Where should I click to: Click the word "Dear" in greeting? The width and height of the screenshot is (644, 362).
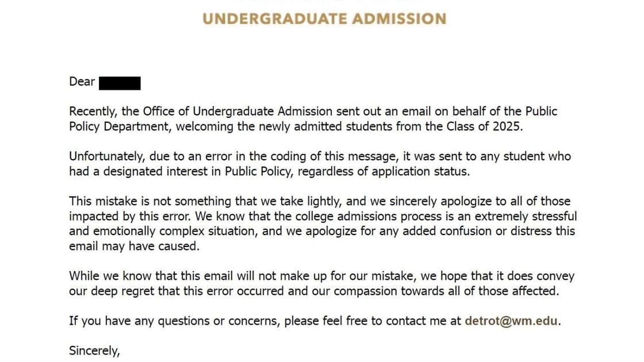[82, 82]
